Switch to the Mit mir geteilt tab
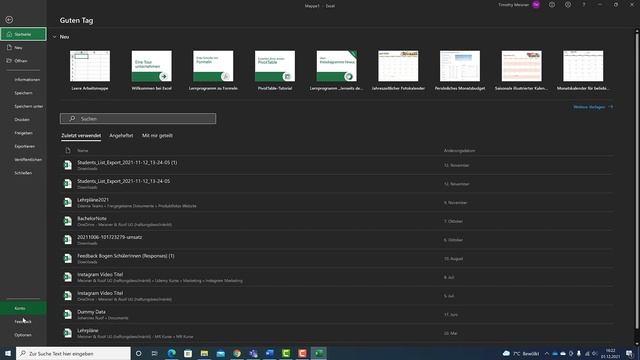640x360 pixels. tap(157, 136)
